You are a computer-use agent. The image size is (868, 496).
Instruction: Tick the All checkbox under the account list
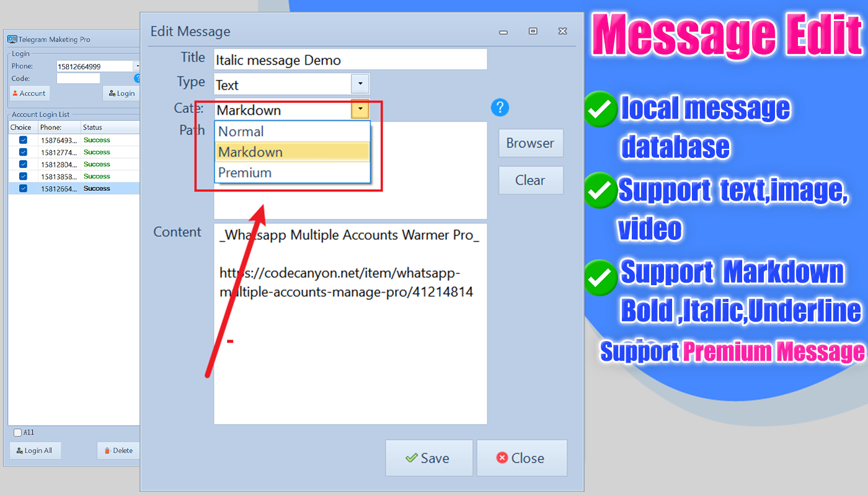click(17, 433)
